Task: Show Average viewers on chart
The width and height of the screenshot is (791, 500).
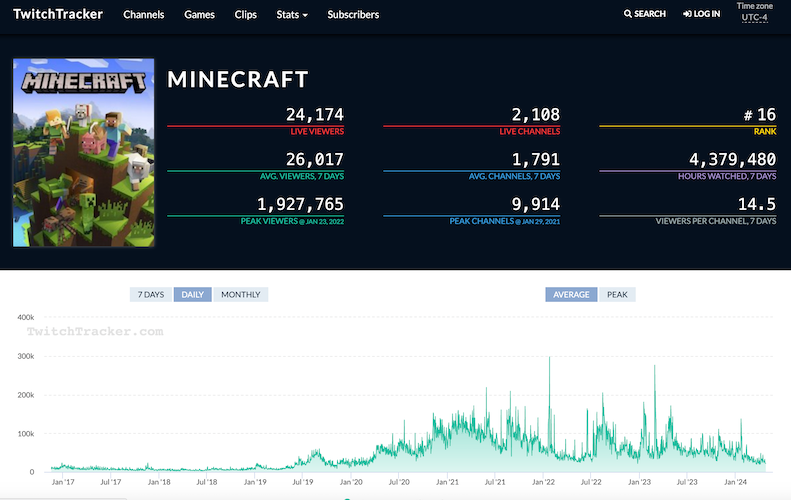Action: (x=571, y=294)
